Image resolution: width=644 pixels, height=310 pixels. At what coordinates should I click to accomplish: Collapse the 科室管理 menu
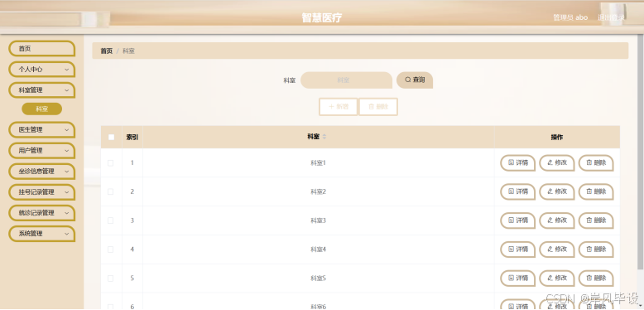(42, 90)
